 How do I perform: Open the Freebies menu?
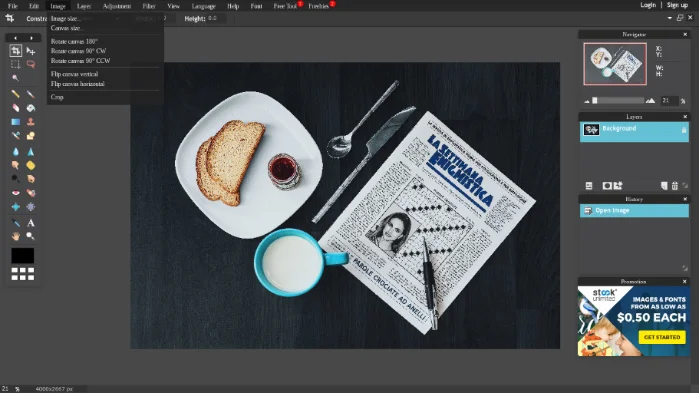pos(319,6)
